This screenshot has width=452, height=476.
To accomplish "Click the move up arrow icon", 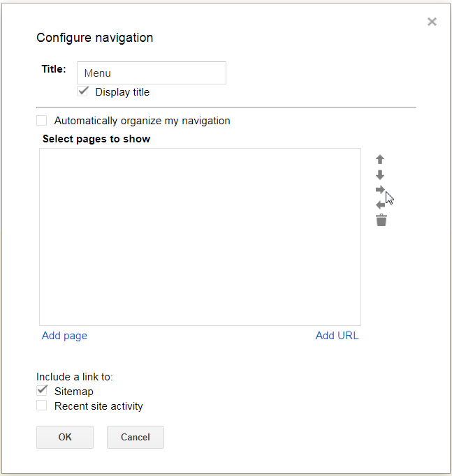I will 380,159.
